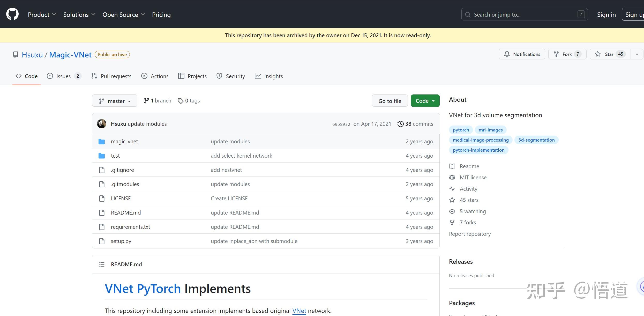Click the GitHub logo icon
Viewport: 644px width, 316px height.
(12, 14)
